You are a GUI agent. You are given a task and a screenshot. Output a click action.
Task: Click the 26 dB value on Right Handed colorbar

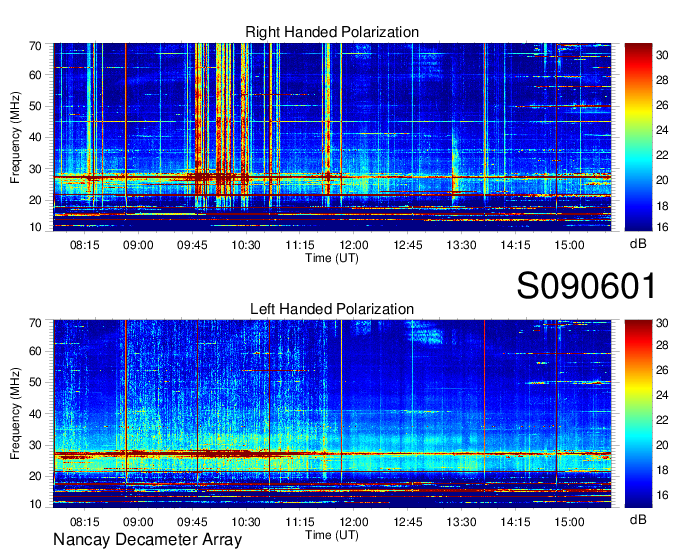662,105
